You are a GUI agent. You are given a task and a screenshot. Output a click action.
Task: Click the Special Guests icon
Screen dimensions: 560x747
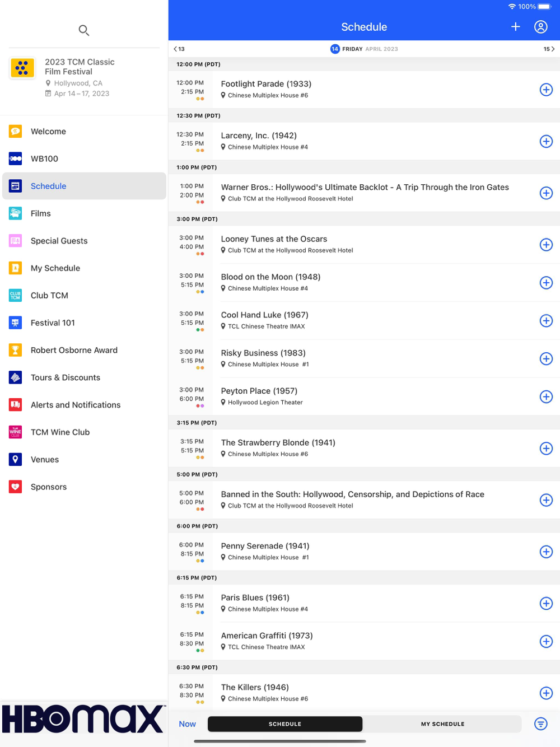coord(16,241)
